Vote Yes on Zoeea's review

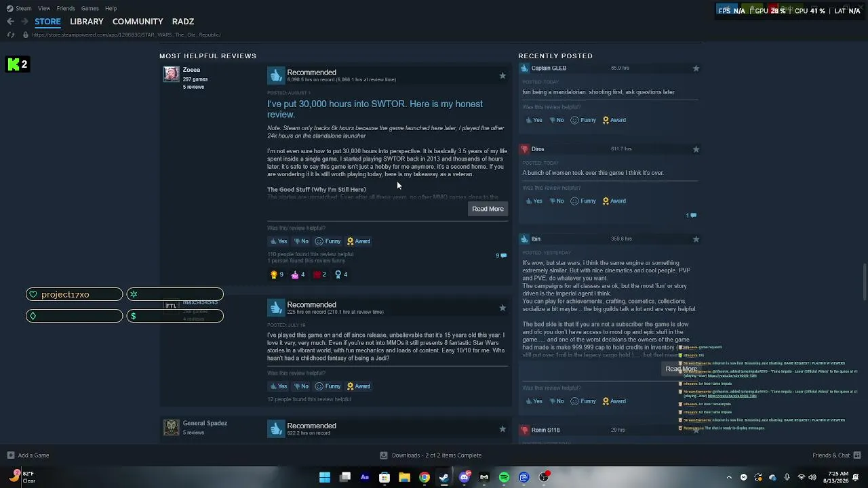(x=279, y=241)
